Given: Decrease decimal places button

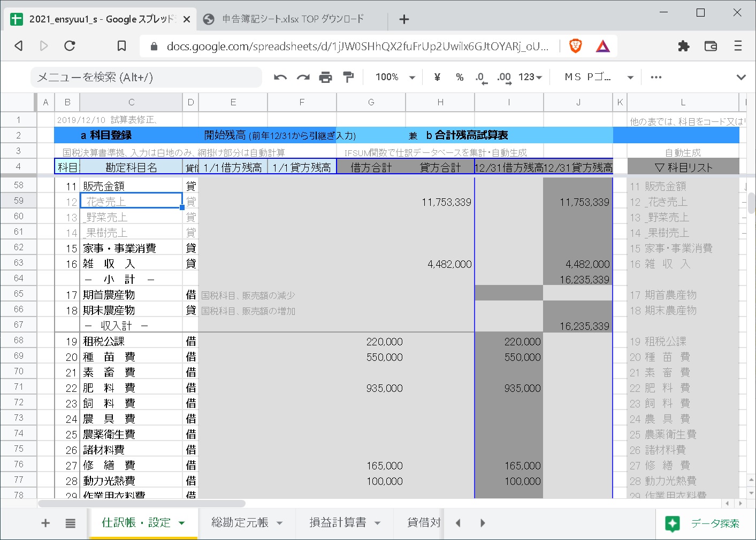Looking at the screenshot, I should [x=481, y=78].
